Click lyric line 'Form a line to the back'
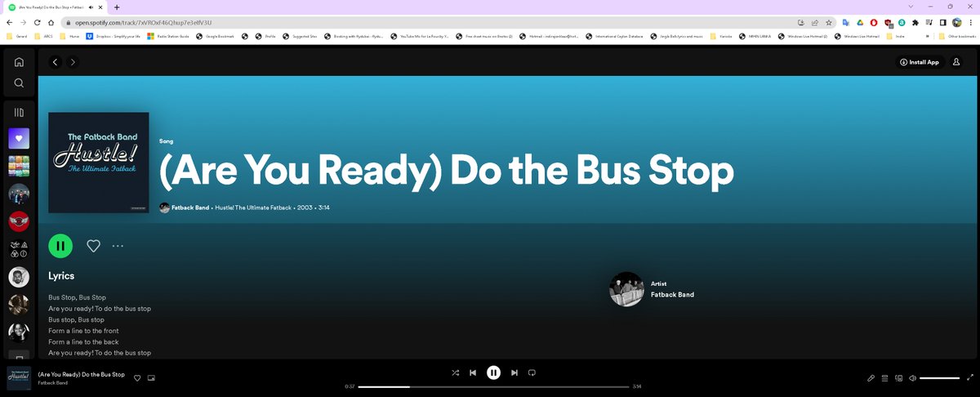This screenshot has width=980, height=397. [83, 342]
